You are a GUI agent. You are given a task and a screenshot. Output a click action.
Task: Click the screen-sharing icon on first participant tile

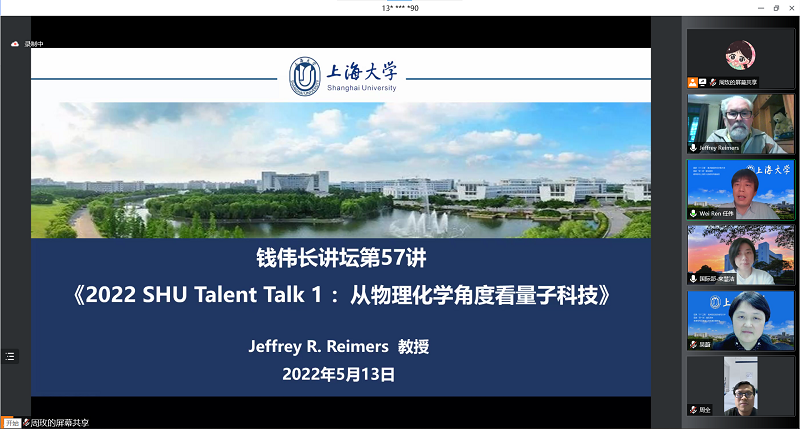point(703,82)
